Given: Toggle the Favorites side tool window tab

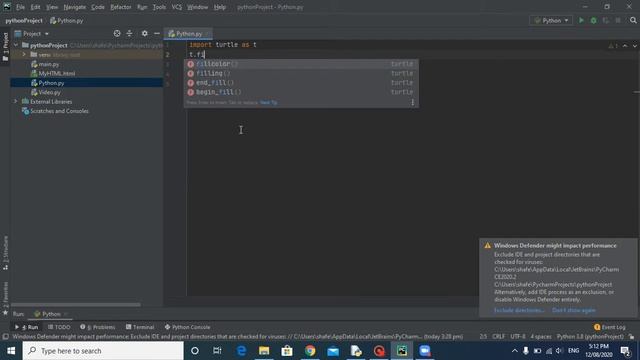Looking at the screenshot, I should click(x=5, y=298).
